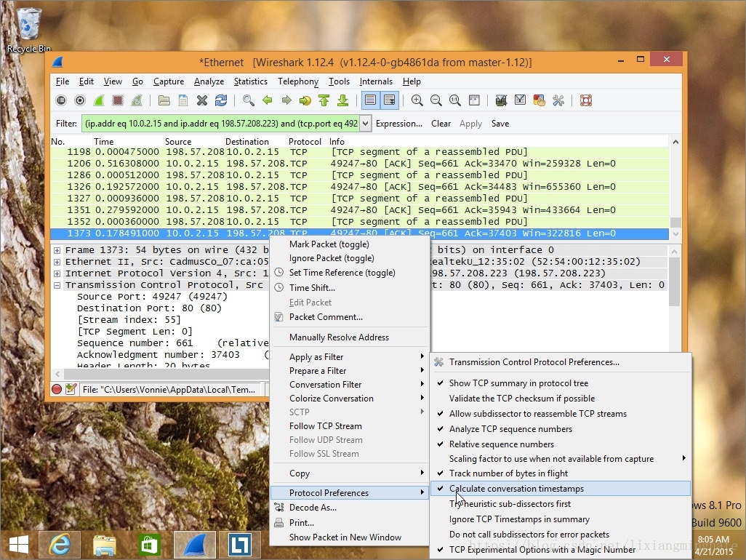746x560 pixels.
Task: Start a new live capture
Action: tap(99, 100)
